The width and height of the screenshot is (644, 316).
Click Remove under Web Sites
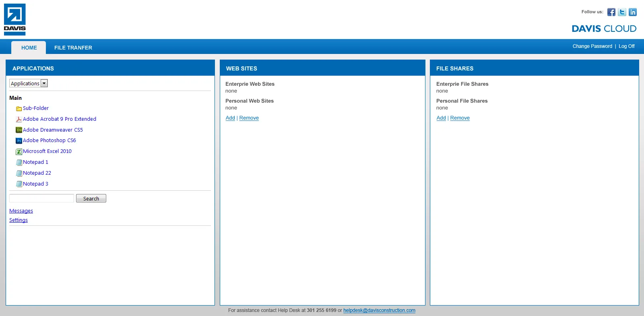coord(249,118)
